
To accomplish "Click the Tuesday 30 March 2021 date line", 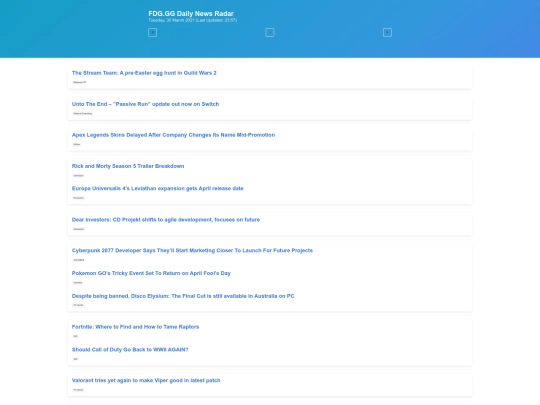I will click(x=193, y=20).
